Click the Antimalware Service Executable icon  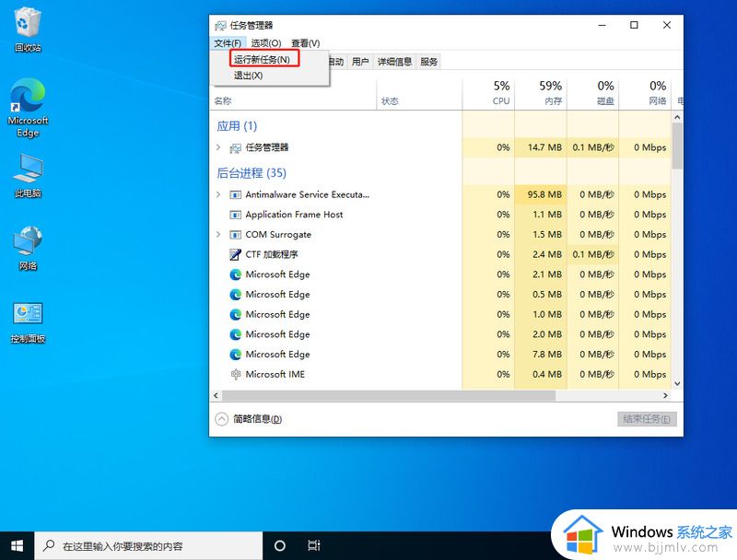[235, 194]
